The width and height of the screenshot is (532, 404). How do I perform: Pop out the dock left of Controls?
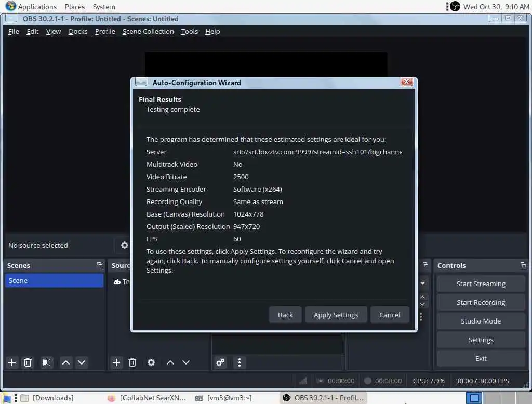425,265
